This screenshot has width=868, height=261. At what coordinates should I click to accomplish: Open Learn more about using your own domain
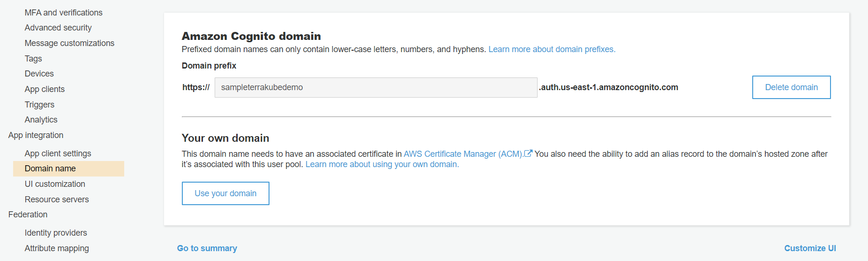(x=382, y=164)
